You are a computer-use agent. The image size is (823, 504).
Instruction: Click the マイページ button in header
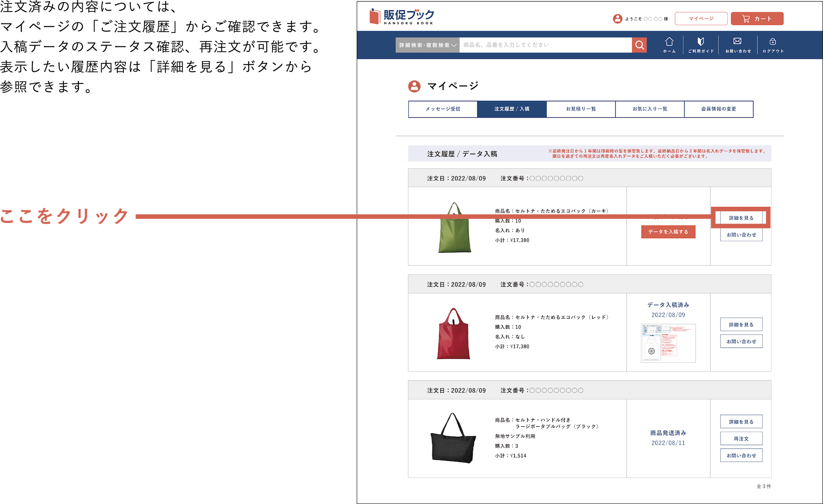click(701, 19)
